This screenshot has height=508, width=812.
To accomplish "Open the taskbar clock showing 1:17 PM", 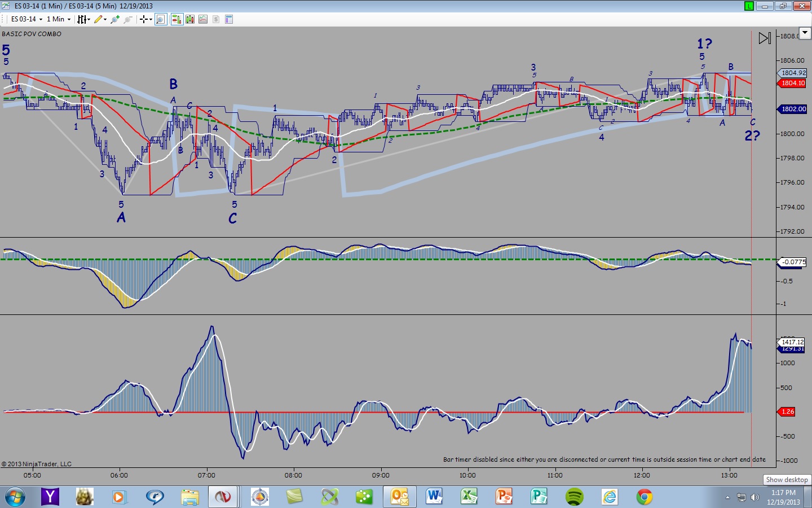I will tap(783, 497).
